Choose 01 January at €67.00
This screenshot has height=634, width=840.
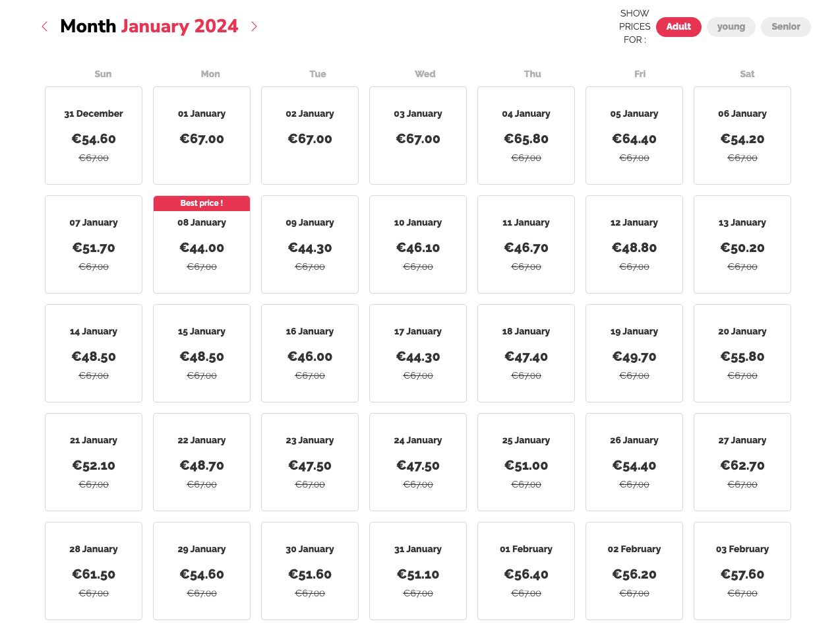202,136
